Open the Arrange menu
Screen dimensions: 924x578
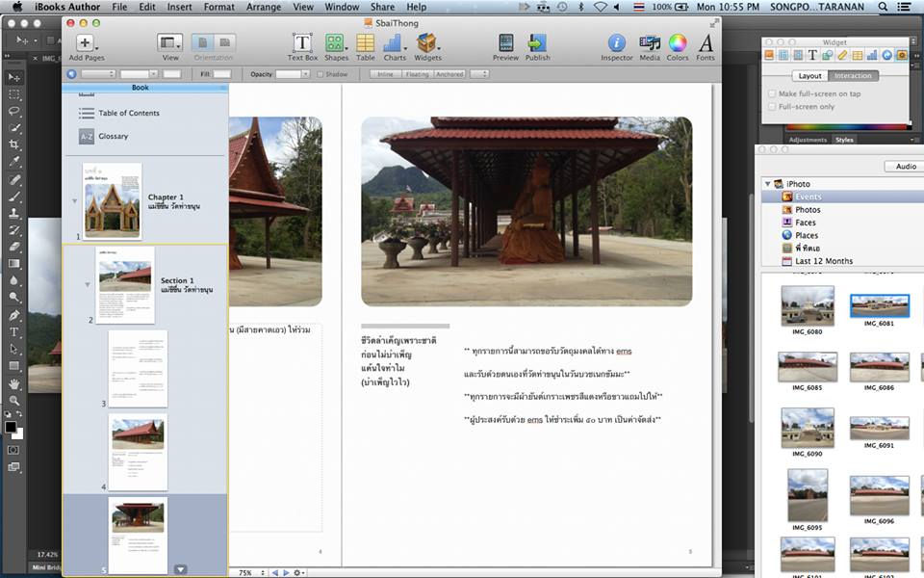coord(264,7)
